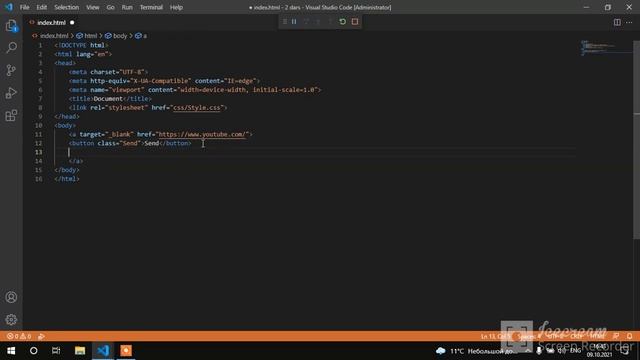This screenshot has height=360, width=640.
Task: Click the <head> tag on line 3
Action: 65,63
